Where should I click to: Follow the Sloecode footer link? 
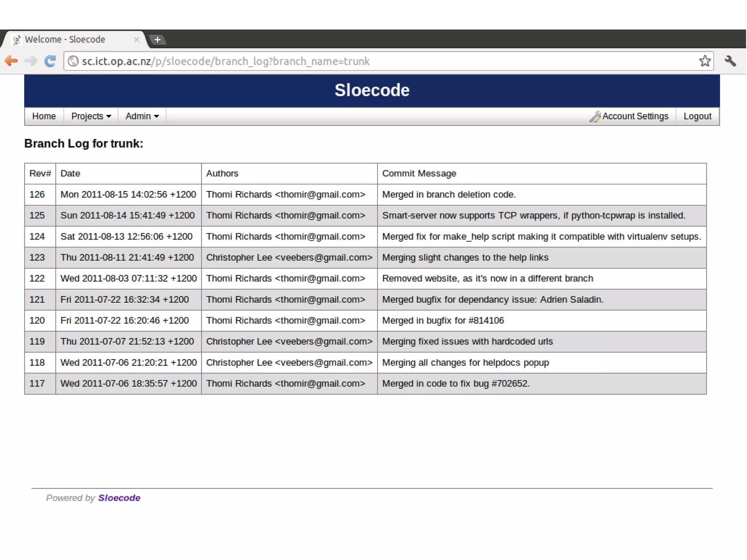click(119, 498)
